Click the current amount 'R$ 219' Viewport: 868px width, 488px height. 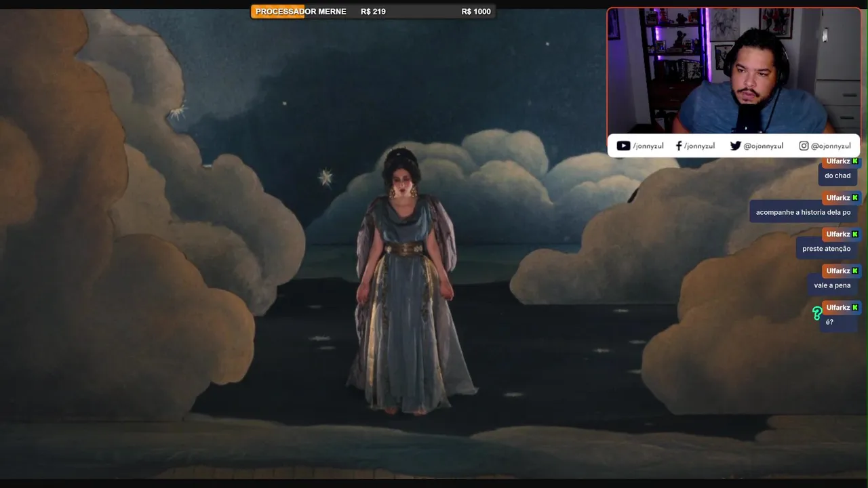373,12
